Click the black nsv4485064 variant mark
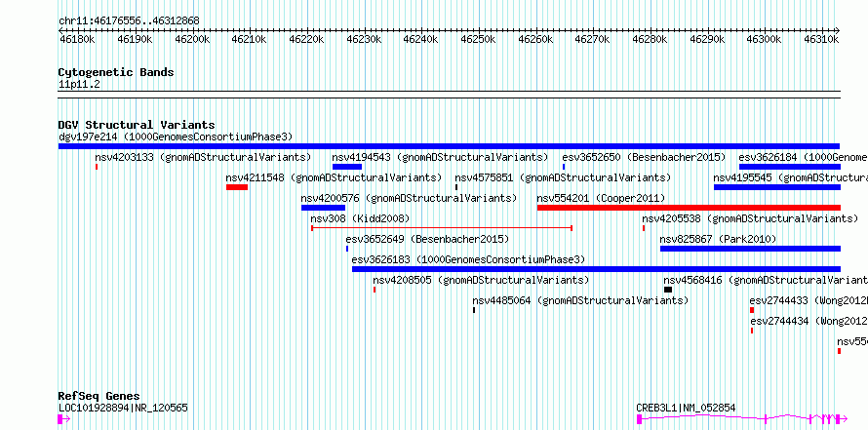The width and height of the screenshot is (868, 430). [474, 310]
